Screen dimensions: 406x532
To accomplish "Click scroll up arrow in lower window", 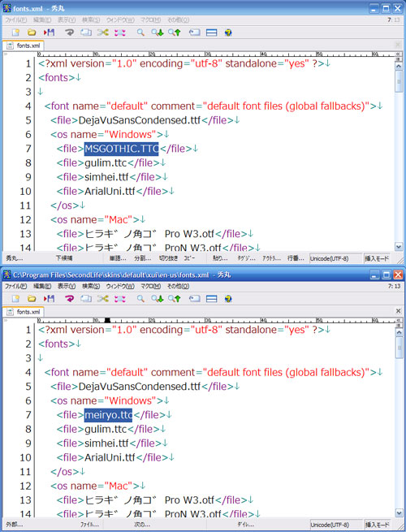I will (x=399, y=333).
